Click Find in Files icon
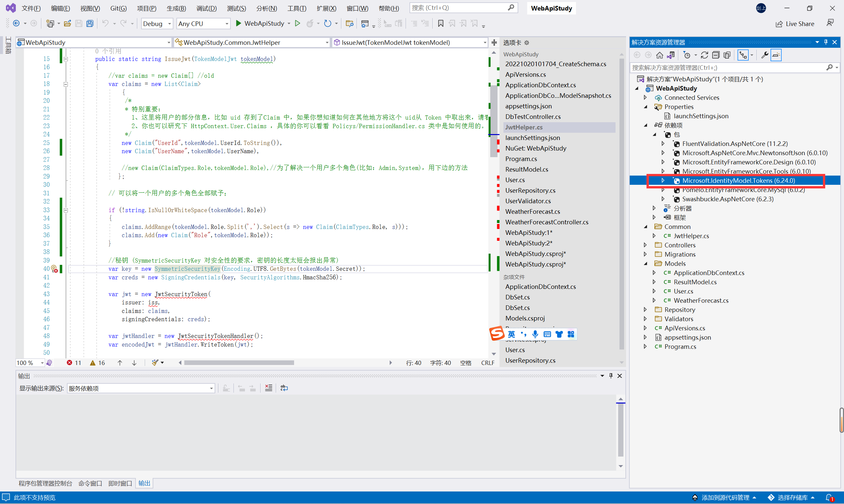The width and height of the screenshot is (844, 504). click(349, 23)
